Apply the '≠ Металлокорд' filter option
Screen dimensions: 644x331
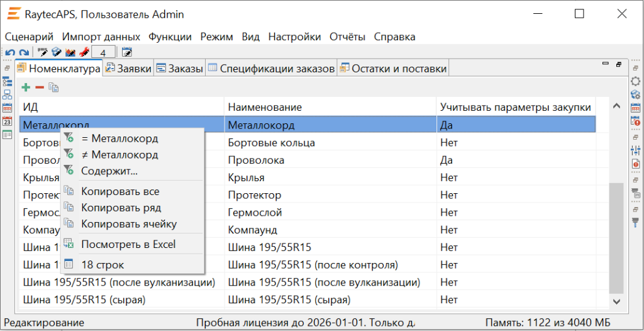(119, 154)
